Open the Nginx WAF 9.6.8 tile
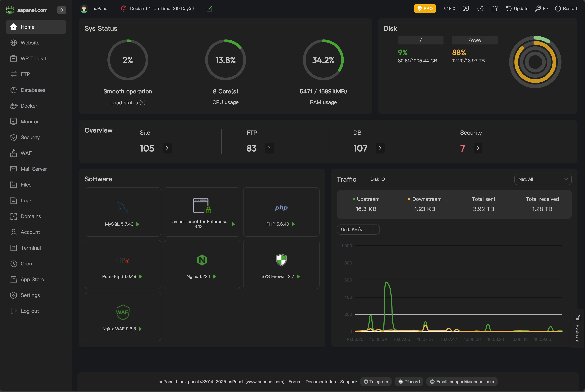585x392 pixels. point(122,317)
